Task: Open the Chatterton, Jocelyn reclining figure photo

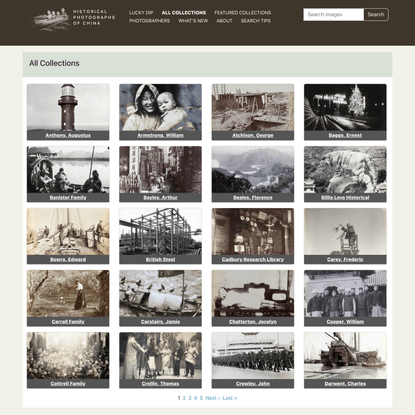Action: 253,294
